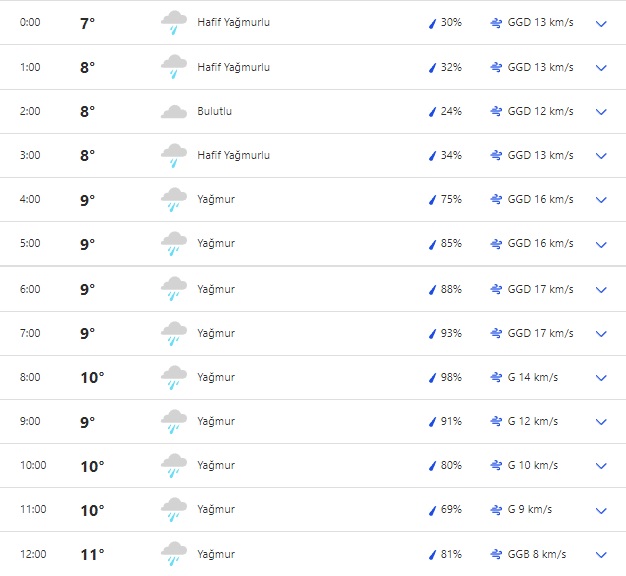
Task: Expand the 0:00 hourly forecast details
Action: tap(601, 23)
